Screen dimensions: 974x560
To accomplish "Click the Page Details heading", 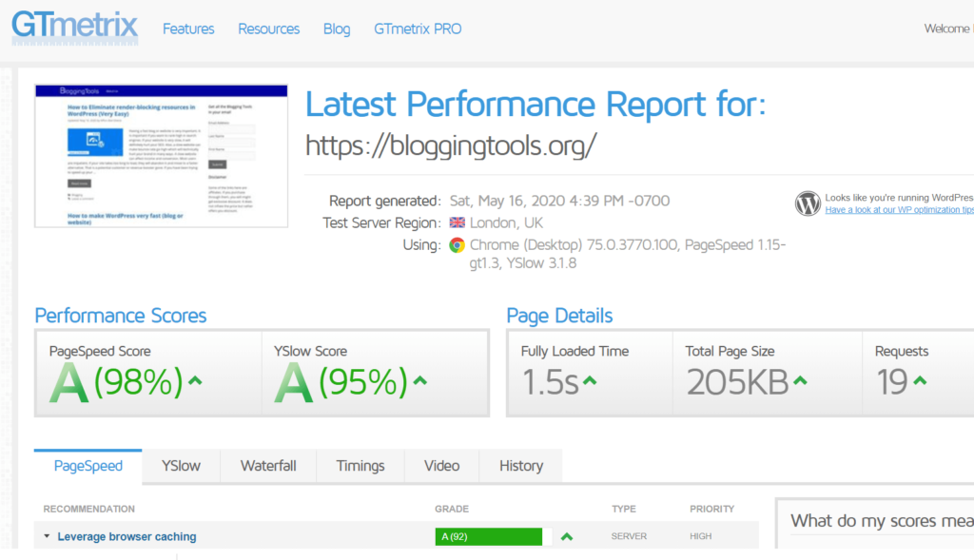I will pyautogui.click(x=559, y=316).
